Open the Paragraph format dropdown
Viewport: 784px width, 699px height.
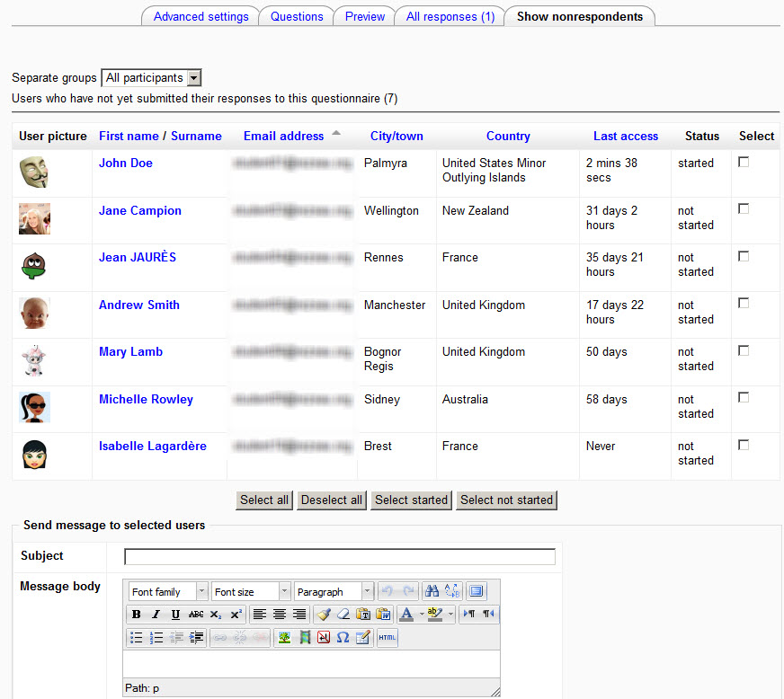click(334, 591)
